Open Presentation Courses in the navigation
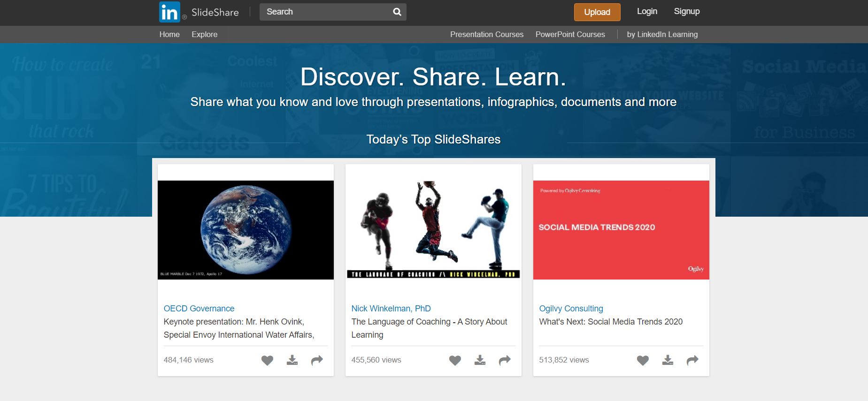 [x=487, y=34]
